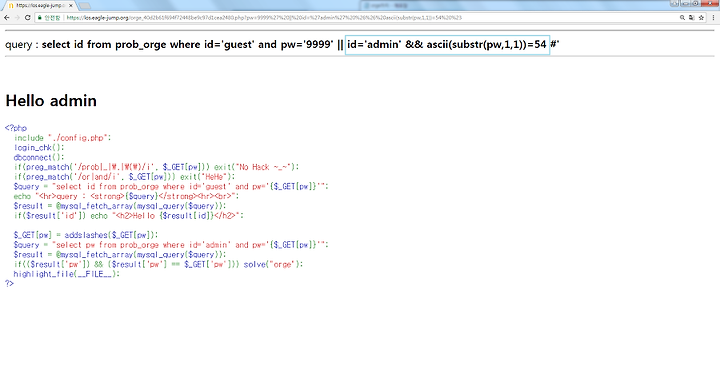This screenshot has height=389, width=720.
Task: Click the "dbconnect();" code line
Action: point(39,157)
